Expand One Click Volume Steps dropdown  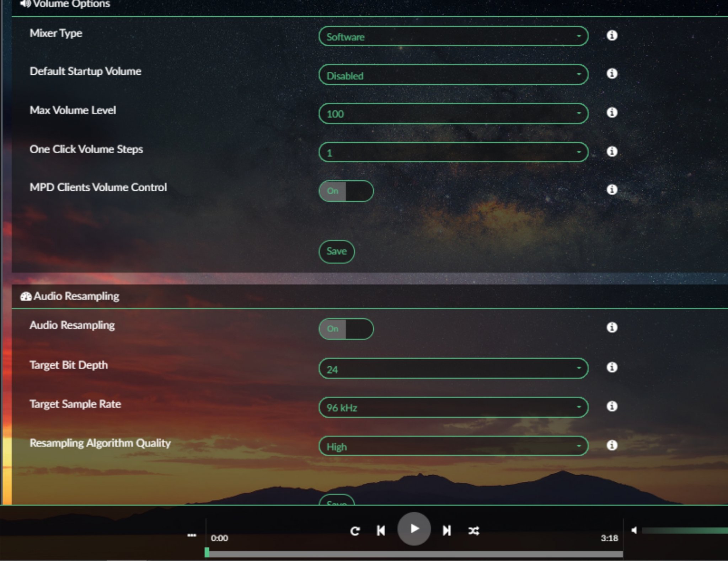tap(453, 152)
